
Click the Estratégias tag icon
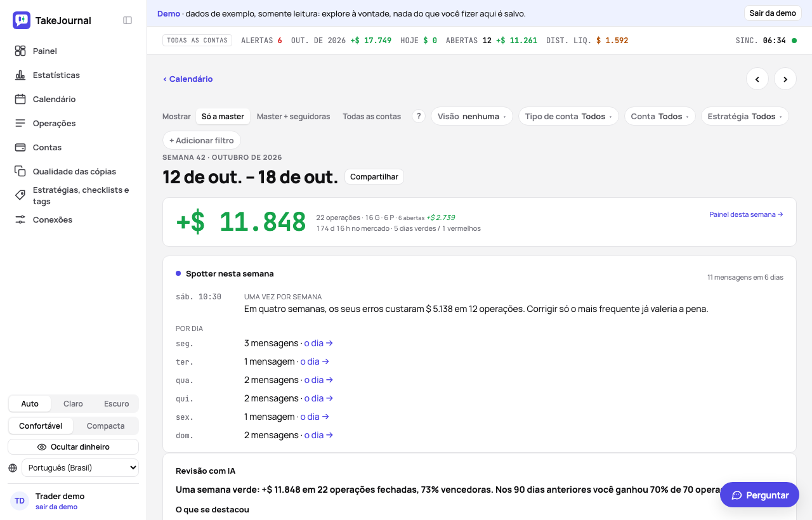click(20, 195)
